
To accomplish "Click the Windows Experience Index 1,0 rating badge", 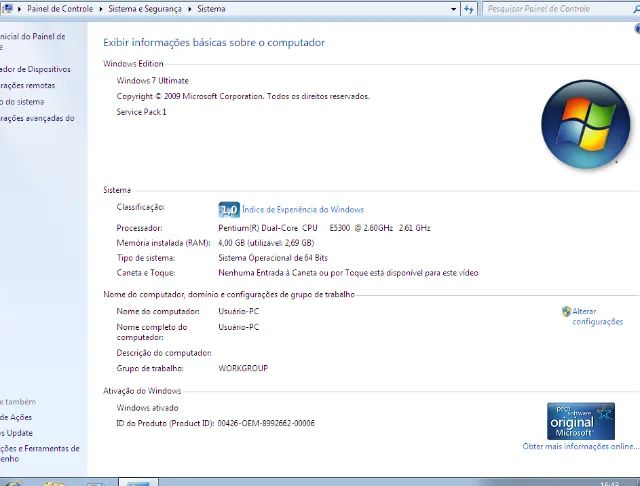I will [x=229, y=210].
